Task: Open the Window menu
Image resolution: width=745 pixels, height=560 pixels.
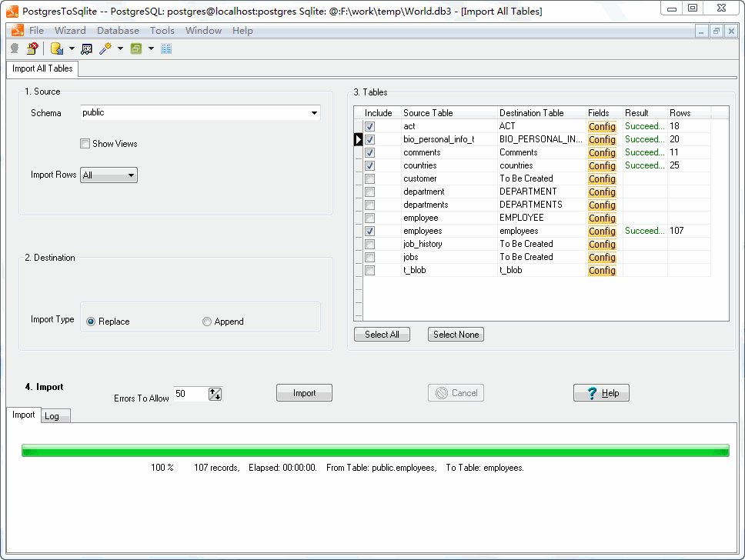Action: point(203,31)
